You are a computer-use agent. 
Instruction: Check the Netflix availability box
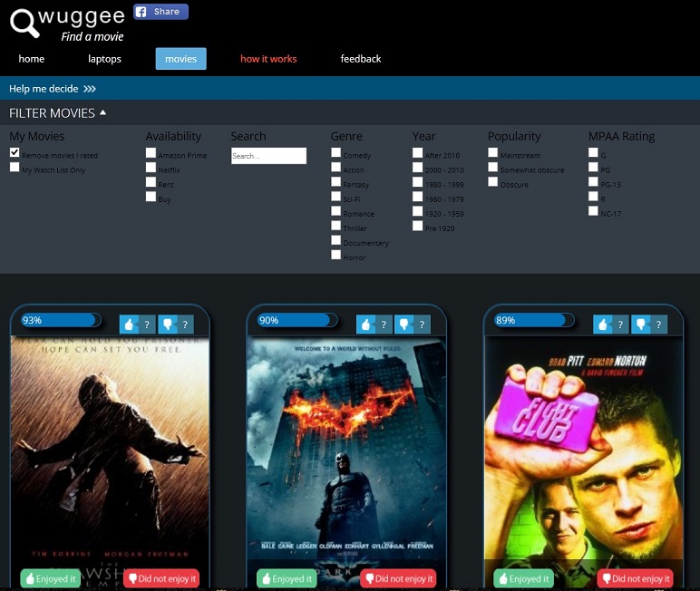coord(151,168)
